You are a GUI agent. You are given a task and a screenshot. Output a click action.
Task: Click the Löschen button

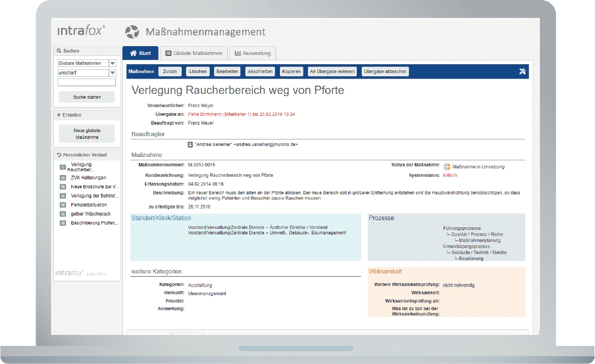click(x=198, y=71)
